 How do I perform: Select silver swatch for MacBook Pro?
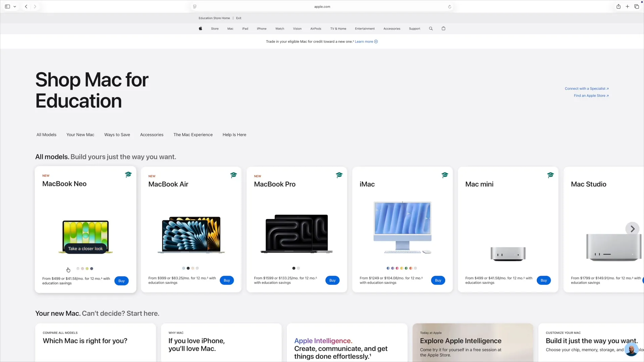(299, 268)
